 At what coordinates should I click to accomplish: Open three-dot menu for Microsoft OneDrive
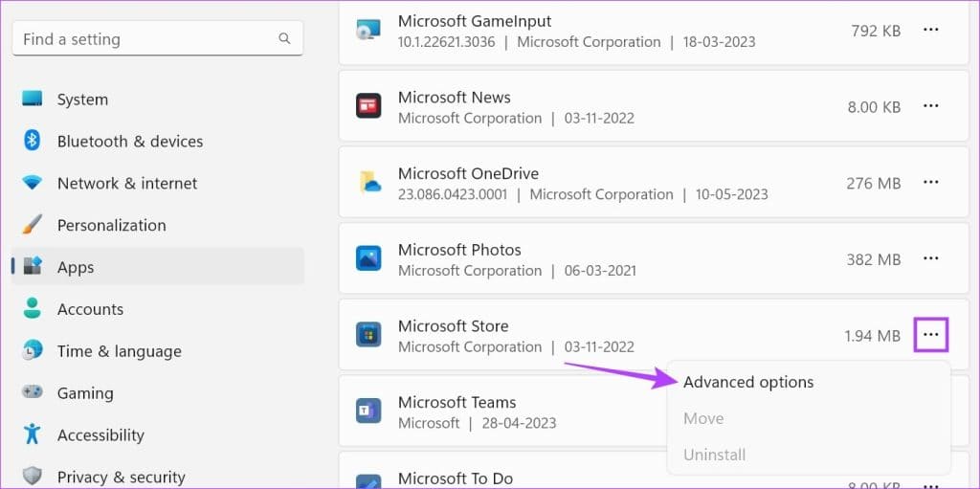tap(930, 183)
